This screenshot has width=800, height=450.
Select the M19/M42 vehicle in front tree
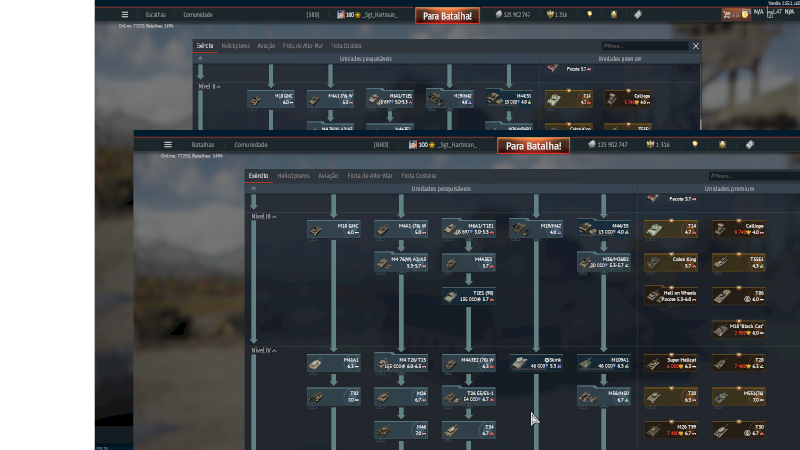(x=536, y=229)
